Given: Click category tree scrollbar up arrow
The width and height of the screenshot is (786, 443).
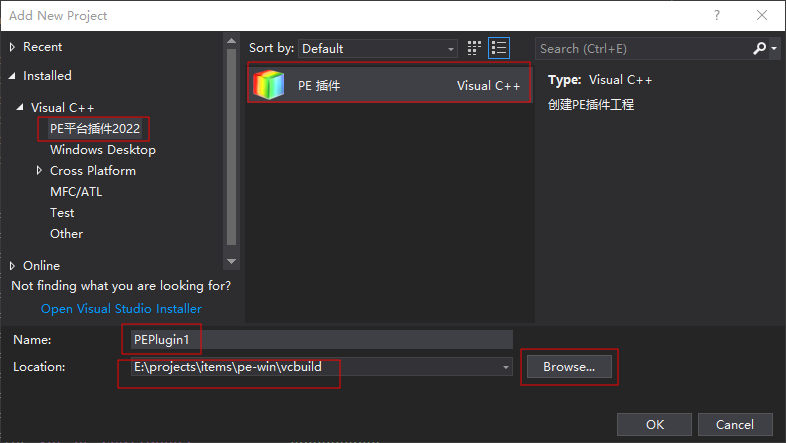Looking at the screenshot, I should 231,41.
